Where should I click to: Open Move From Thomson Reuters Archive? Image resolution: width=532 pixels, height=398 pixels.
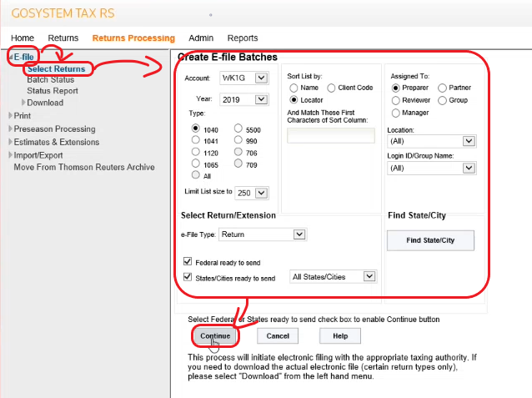click(x=84, y=167)
